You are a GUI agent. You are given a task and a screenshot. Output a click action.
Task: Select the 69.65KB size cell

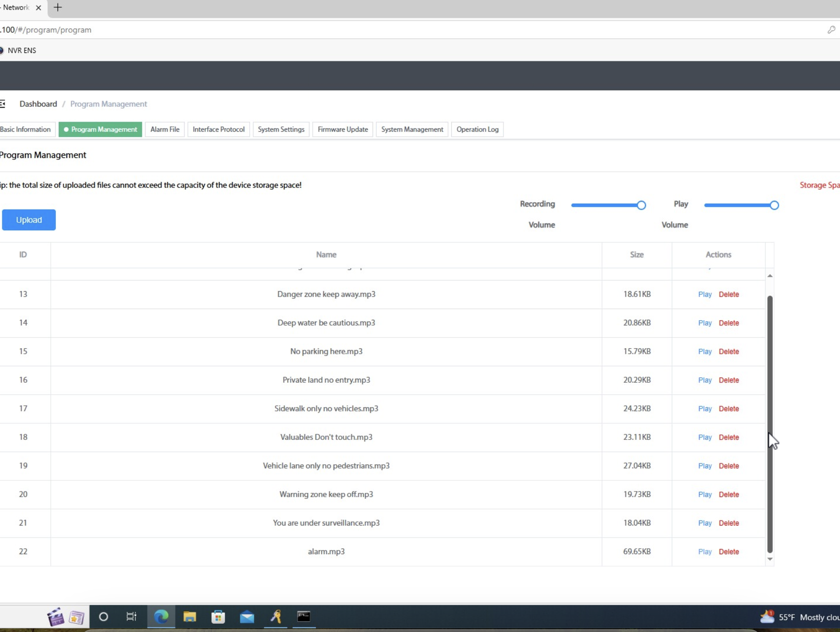[x=636, y=551]
